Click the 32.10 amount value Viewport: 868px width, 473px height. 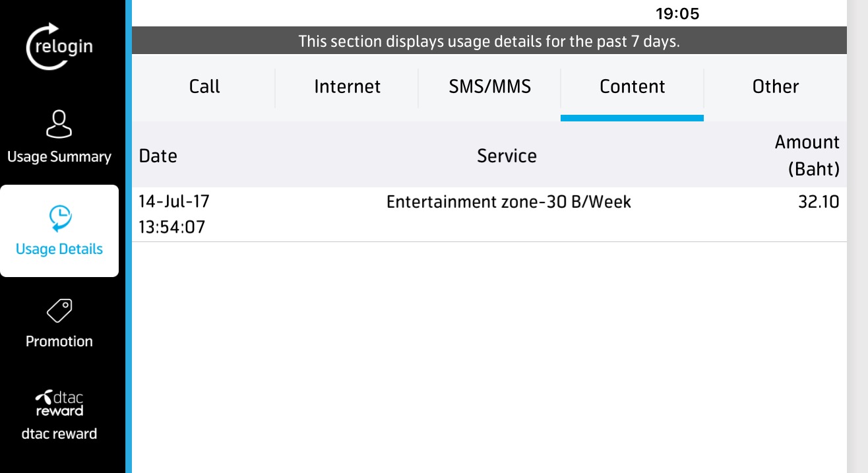(x=819, y=202)
